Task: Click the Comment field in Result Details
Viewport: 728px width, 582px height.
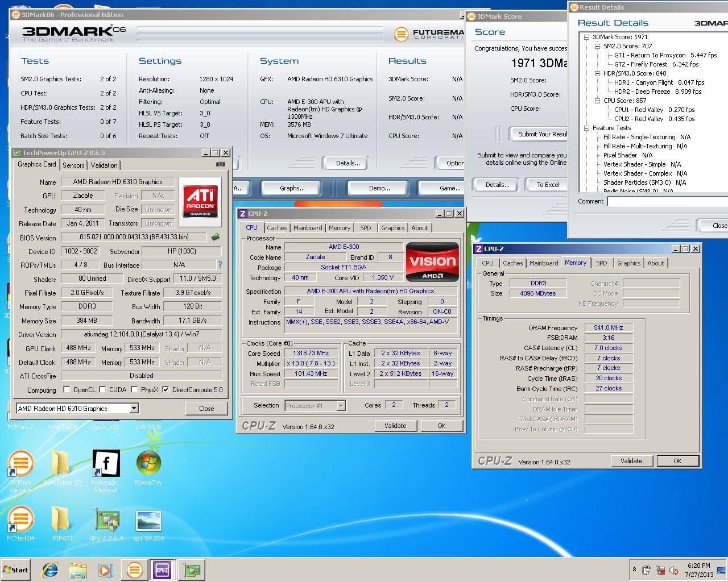Action: tap(667, 201)
